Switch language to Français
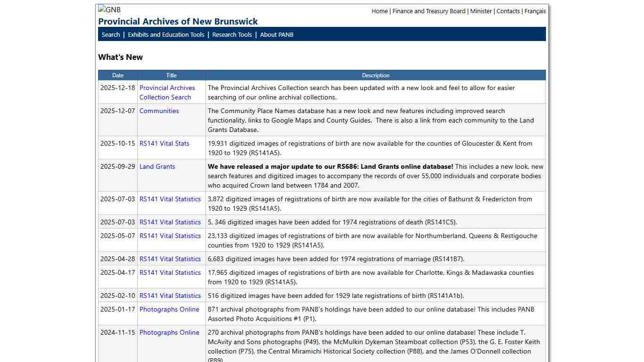 pos(535,11)
